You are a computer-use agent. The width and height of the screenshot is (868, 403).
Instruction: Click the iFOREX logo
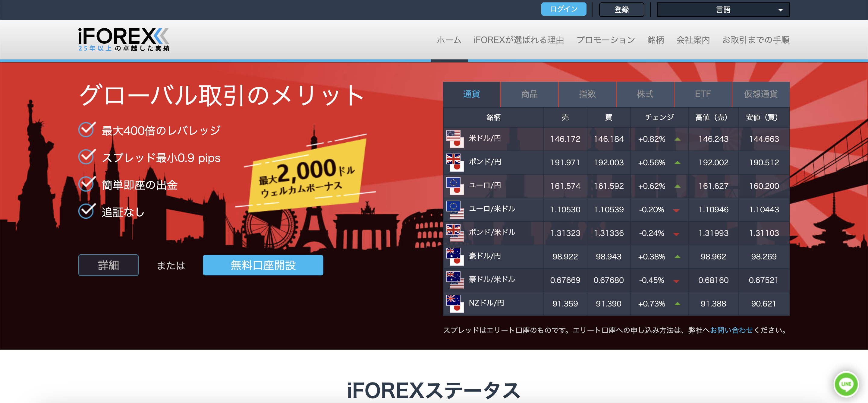tap(124, 40)
